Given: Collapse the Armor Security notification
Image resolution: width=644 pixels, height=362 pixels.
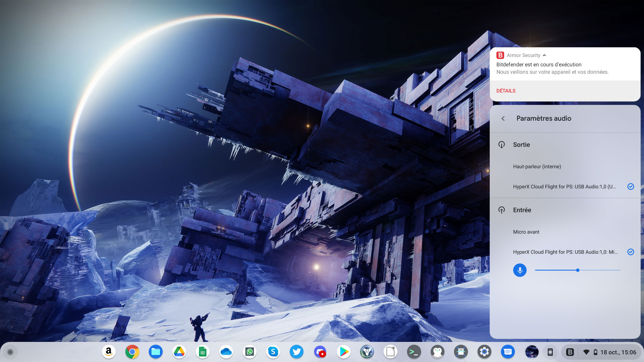Looking at the screenshot, I should [x=545, y=55].
